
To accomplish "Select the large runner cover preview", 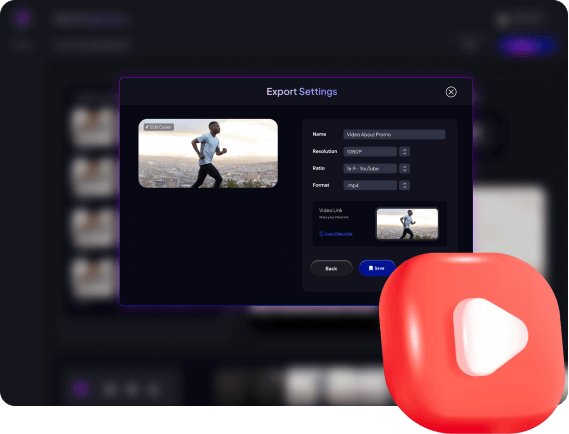I will click(208, 153).
